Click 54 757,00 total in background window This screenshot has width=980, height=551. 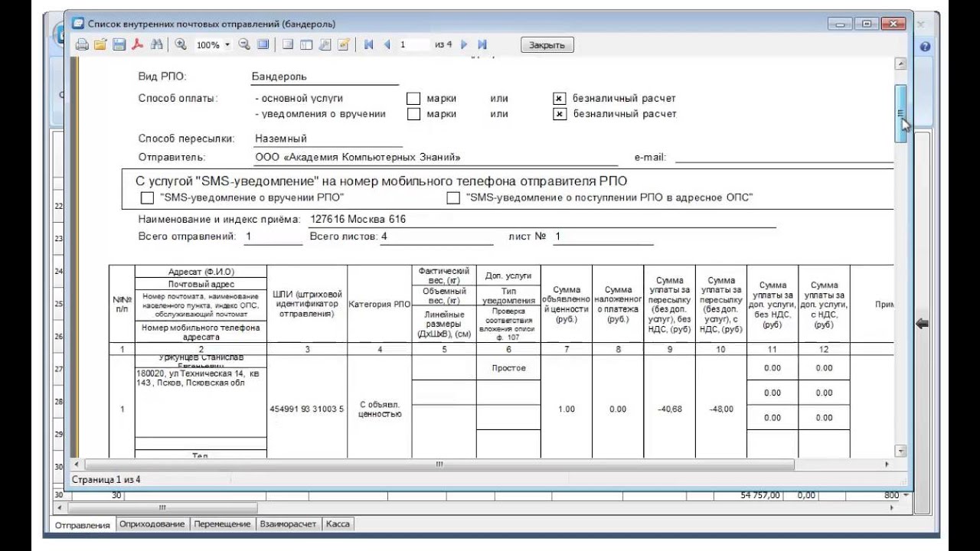(760, 495)
